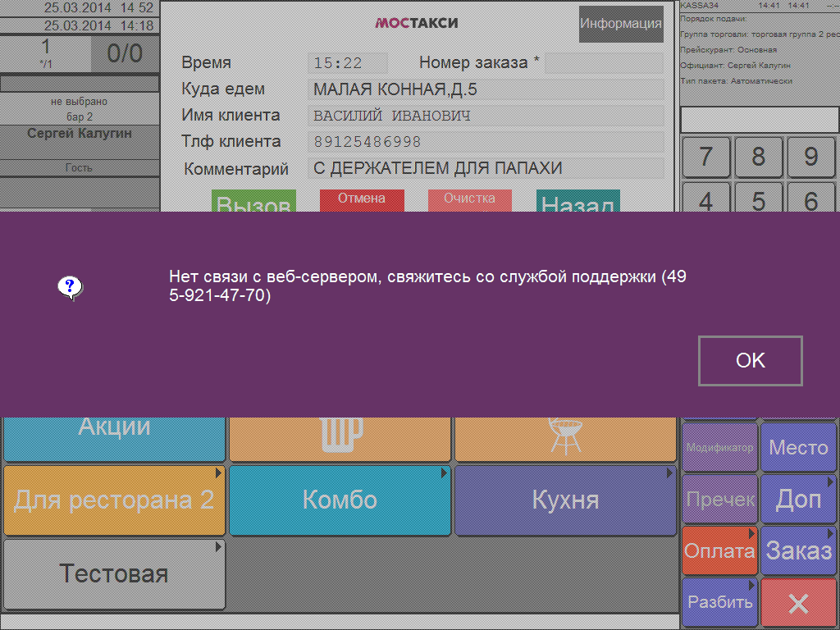Expand the Оплата payment options
Image resolution: width=840 pixels, height=630 pixels.
coord(719,550)
